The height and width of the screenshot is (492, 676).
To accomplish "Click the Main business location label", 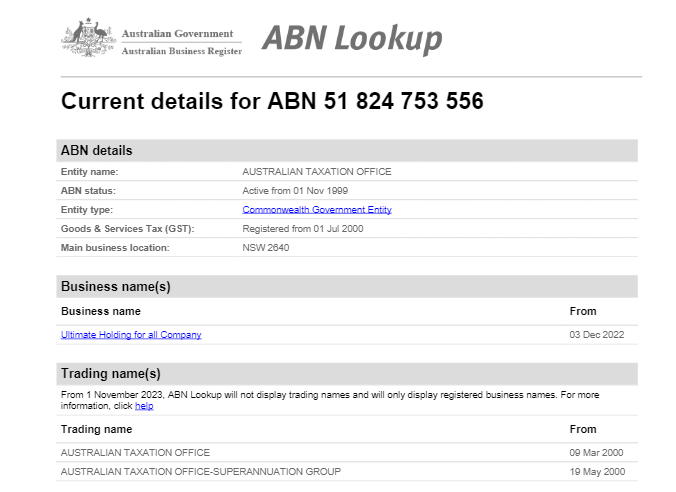I will (115, 248).
